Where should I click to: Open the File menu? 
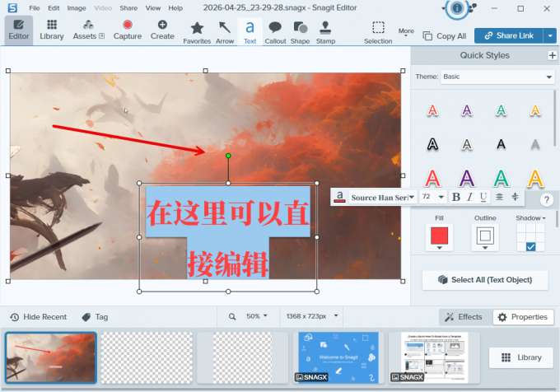[35, 8]
